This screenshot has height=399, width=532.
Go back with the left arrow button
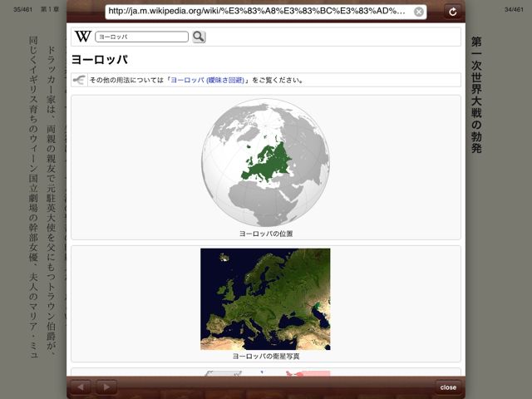coord(81,387)
